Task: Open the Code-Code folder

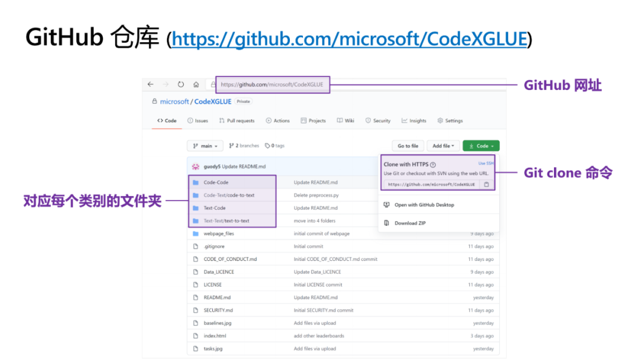Action: coord(216,182)
